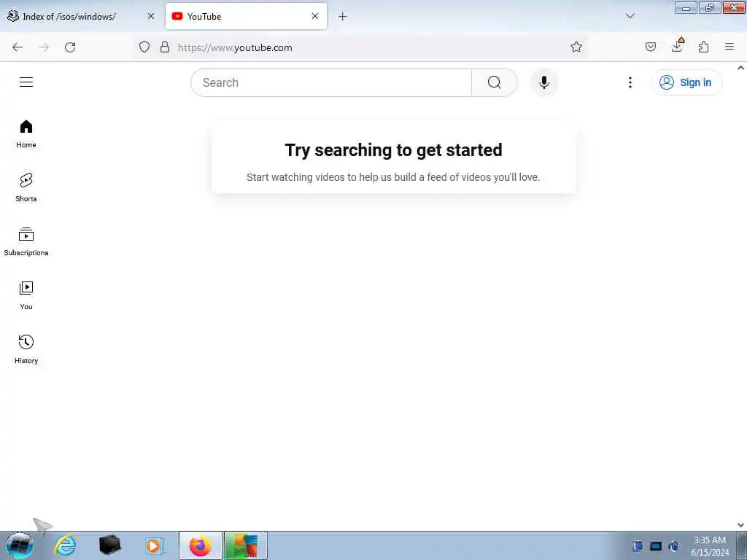Go to Home in YouTube sidebar
747x560 pixels.
pyautogui.click(x=26, y=134)
